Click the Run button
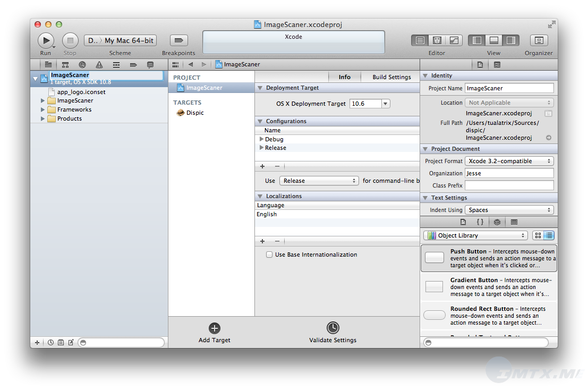Image resolution: width=588 pixels, height=390 pixels. click(46, 40)
